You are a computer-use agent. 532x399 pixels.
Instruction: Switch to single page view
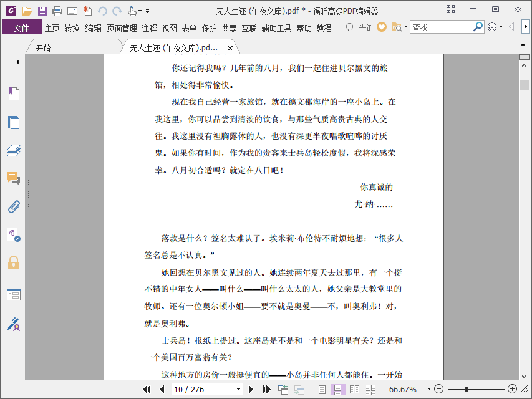click(322, 390)
